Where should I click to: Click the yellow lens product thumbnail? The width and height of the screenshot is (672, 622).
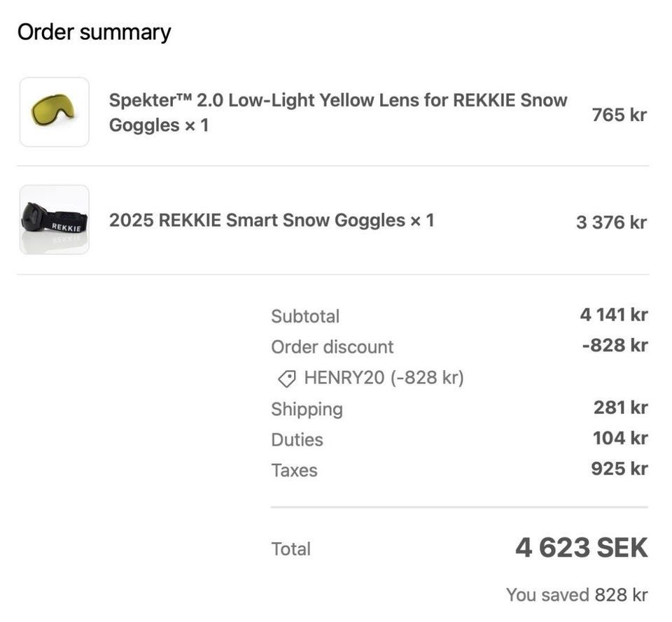point(55,112)
